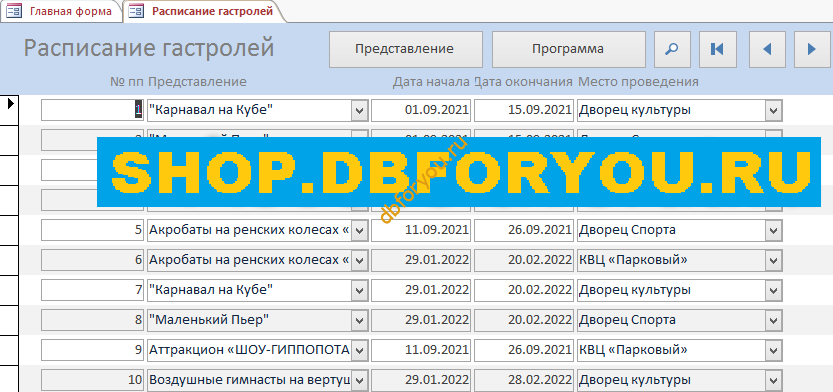Open the Представление button
Image resolution: width=833 pixels, height=392 pixels.
(406, 49)
